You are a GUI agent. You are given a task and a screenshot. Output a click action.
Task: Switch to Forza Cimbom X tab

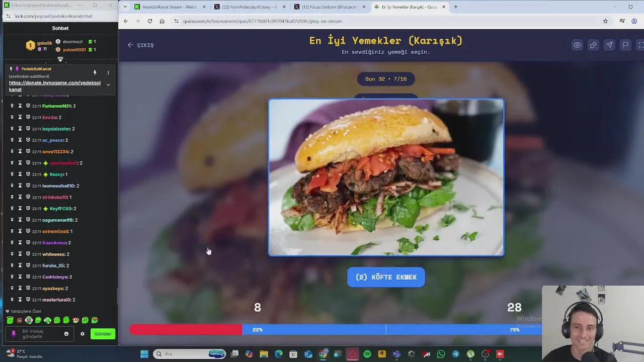point(330,7)
